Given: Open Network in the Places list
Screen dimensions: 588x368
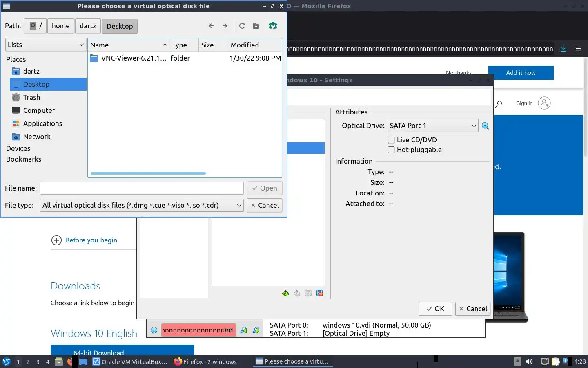Looking at the screenshot, I should pos(48,137).
